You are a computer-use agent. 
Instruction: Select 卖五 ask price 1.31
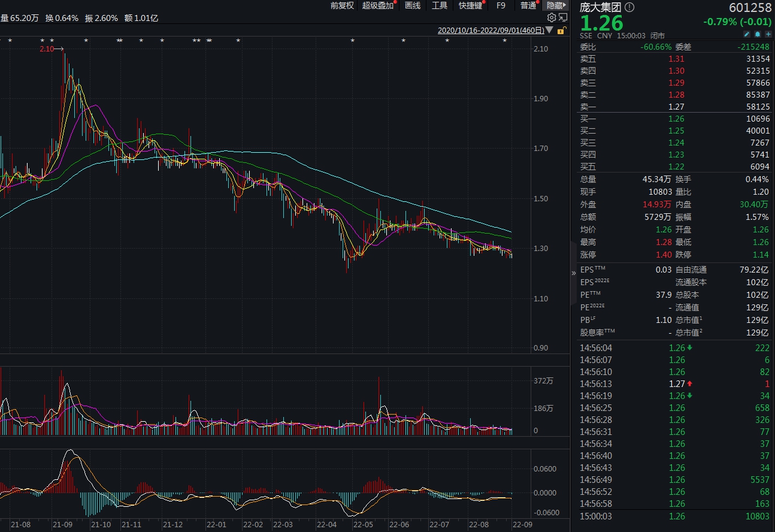pos(676,59)
